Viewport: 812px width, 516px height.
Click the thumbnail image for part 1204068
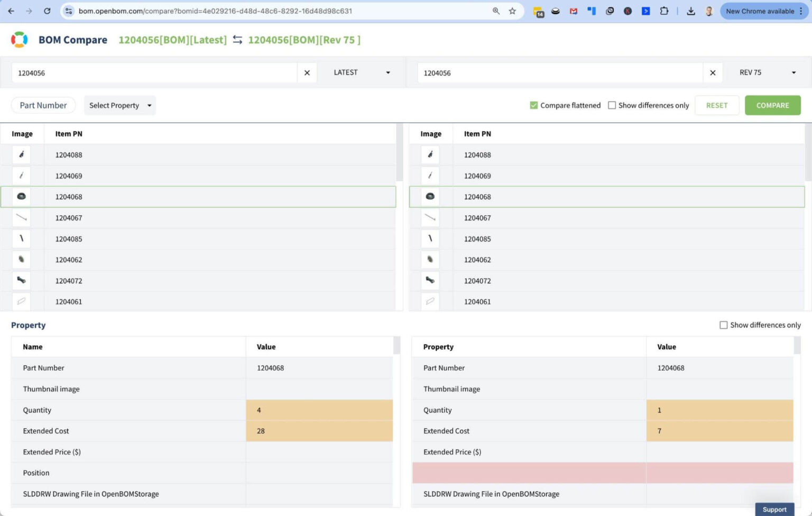point(21,196)
